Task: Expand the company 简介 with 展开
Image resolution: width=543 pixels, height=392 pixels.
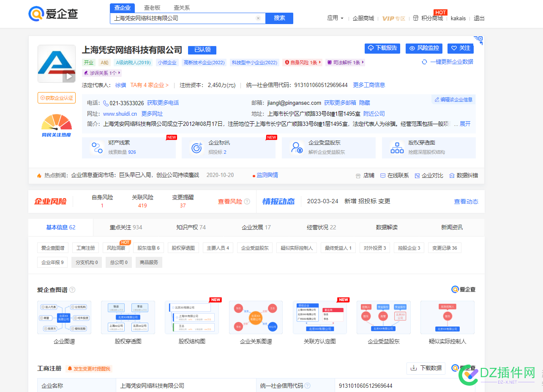Action: (x=465, y=124)
